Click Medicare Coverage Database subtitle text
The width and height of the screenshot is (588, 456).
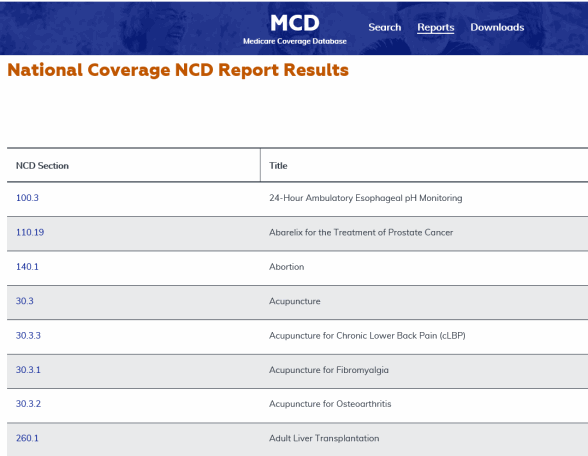coord(295,41)
